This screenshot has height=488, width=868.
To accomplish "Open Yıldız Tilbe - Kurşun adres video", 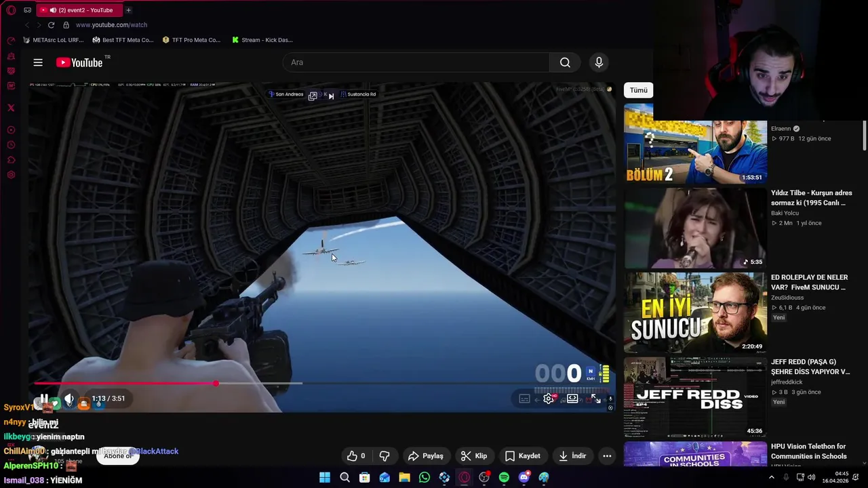I will 811,198.
